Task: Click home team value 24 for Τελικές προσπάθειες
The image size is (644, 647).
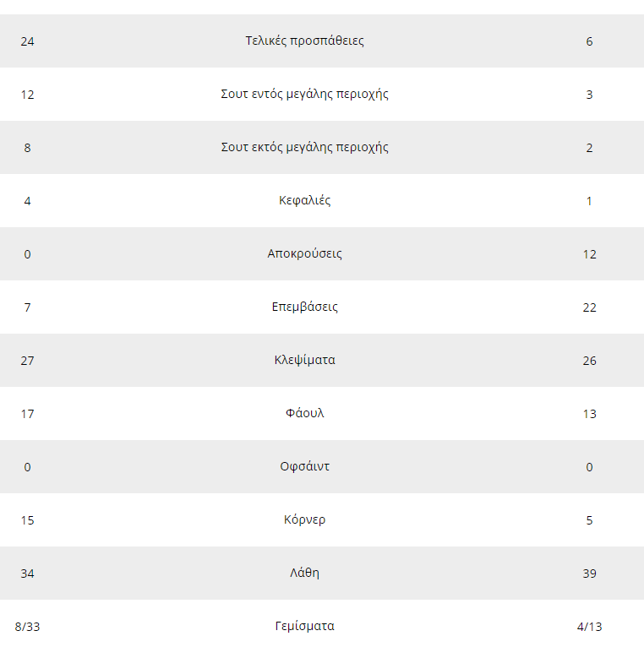Action: click(27, 41)
